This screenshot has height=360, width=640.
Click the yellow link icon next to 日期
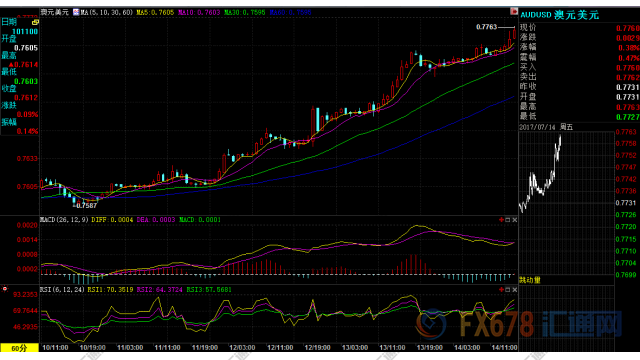click(x=35, y=22)
